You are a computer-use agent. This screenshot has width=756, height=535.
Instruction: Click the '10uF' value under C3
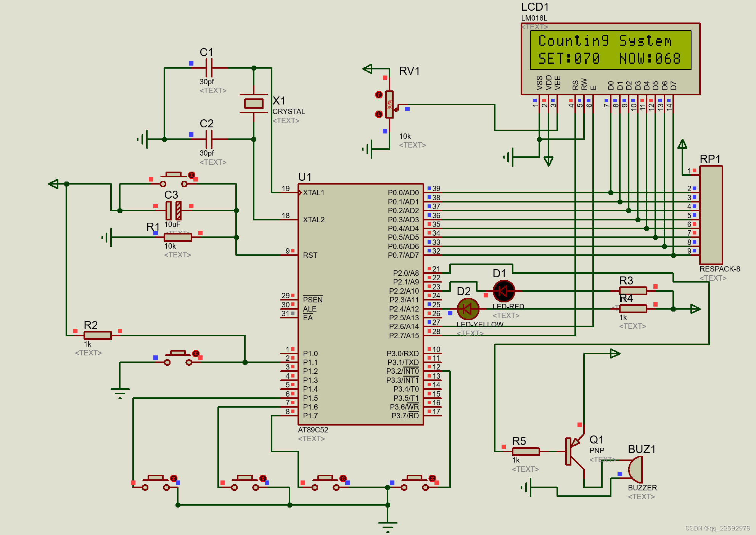point(172,224)
